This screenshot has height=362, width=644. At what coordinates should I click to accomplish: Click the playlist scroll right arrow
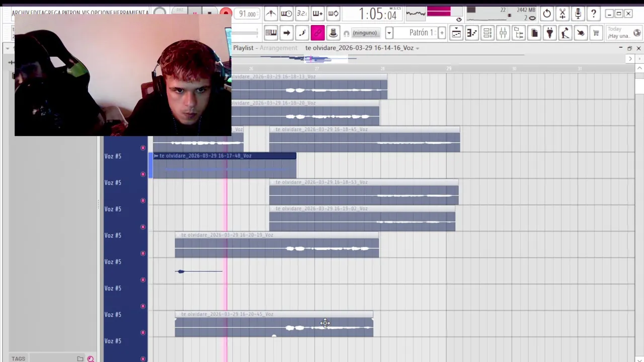tap(630, 59)
